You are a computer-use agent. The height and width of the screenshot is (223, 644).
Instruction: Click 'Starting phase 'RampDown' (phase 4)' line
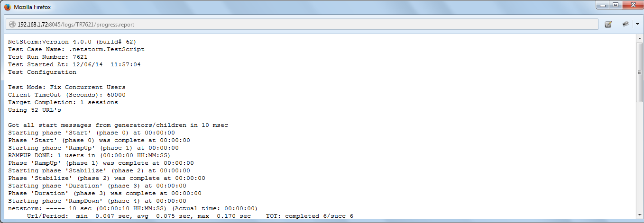[x=97, y=201]
